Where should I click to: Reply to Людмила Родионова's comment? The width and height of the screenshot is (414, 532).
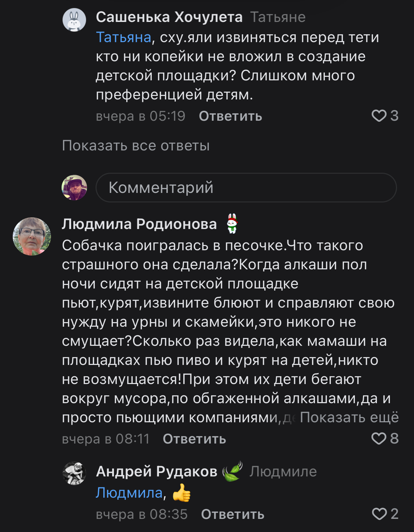[x=194, y=439]
